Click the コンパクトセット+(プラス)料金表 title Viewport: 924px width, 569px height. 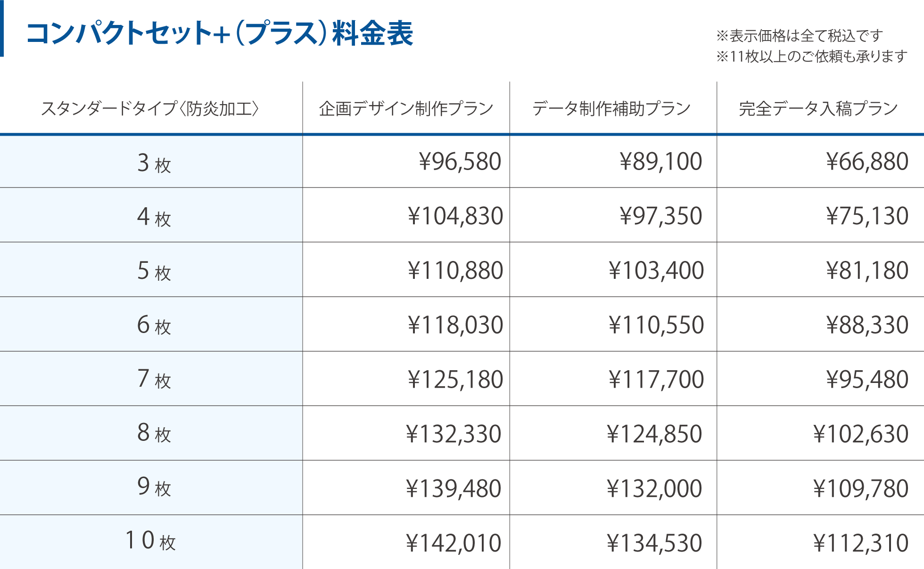(x=220, y=33)
